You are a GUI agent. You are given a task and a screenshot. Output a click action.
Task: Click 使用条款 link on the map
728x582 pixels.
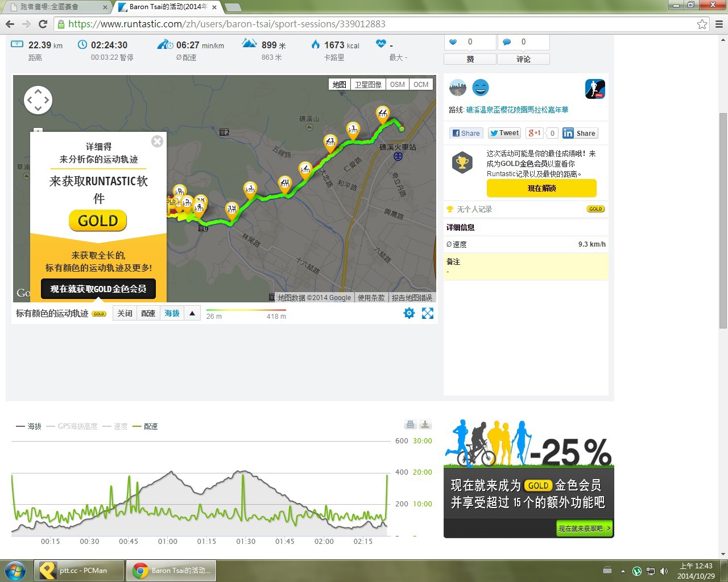click(371, 298)
